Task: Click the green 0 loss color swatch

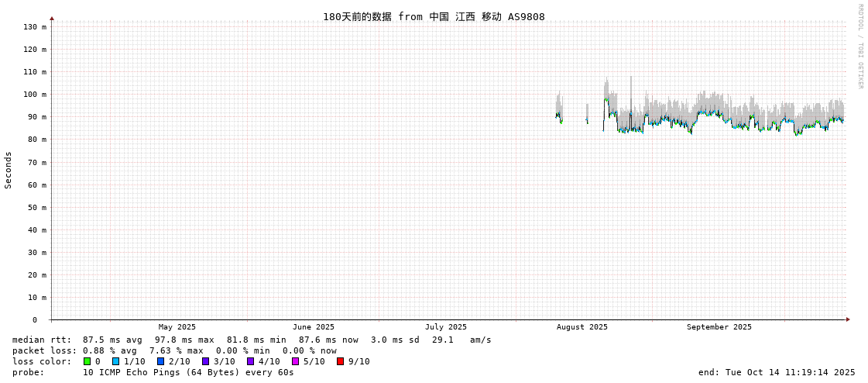Action: coord(87,361)
